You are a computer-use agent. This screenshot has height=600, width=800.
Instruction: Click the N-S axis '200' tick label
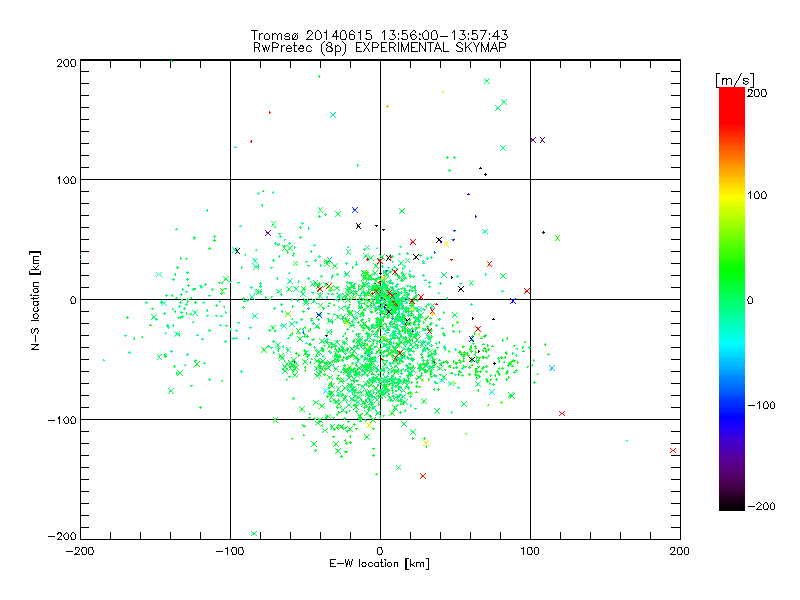[66, 63]
